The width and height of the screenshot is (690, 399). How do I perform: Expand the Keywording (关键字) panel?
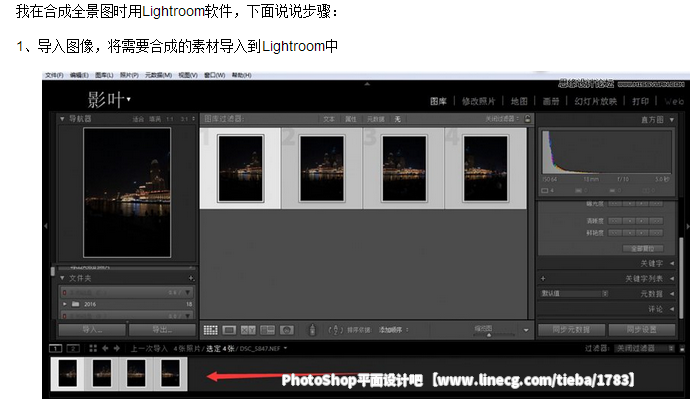672,264
